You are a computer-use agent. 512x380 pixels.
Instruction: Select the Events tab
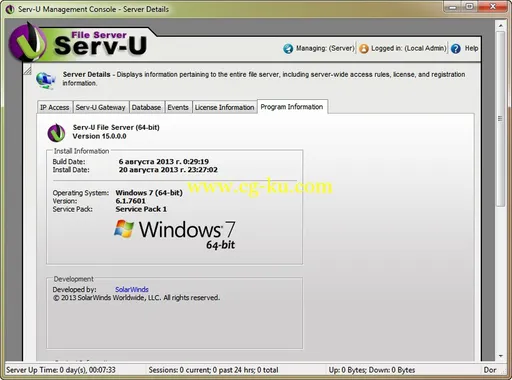pyautogui.click(x=178, y=107)
